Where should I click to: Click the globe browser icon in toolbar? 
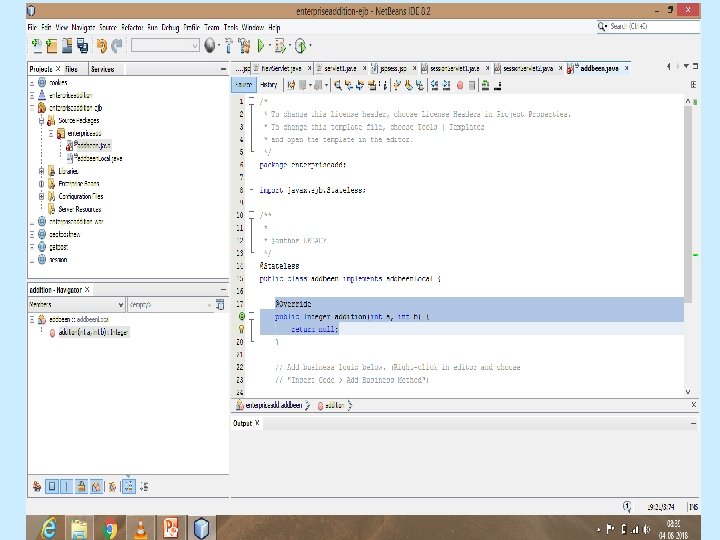(x=210, y=45)
